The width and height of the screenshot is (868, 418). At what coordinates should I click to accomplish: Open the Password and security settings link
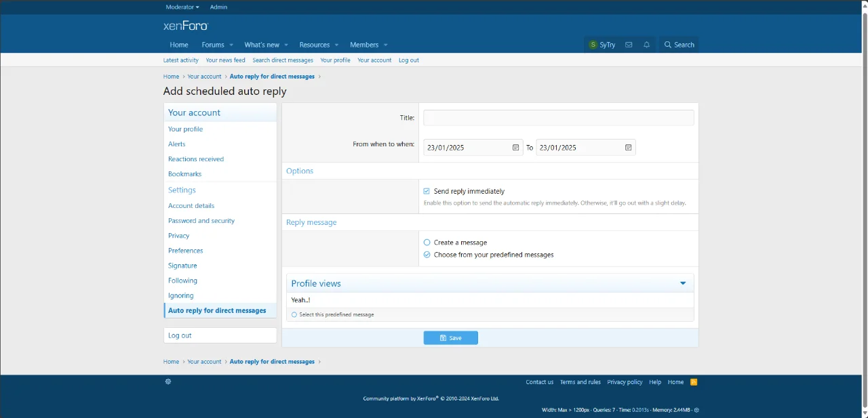click(x=201, y=220)
